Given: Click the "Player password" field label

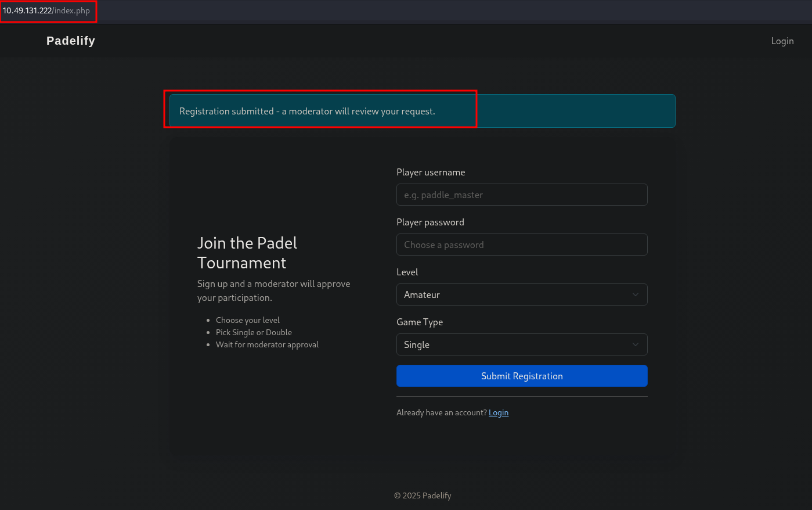Looking at the screenshot, I should click(x=430, y=222).
